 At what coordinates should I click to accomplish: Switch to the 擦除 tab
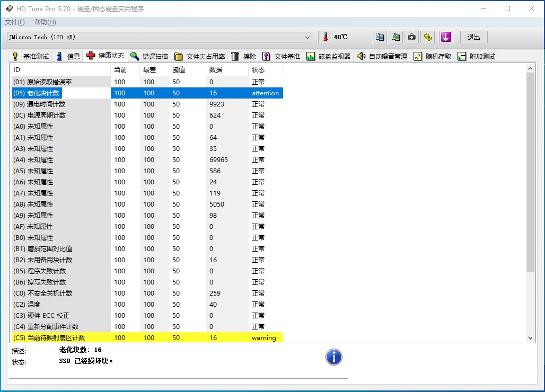click(x=244, y=56)
